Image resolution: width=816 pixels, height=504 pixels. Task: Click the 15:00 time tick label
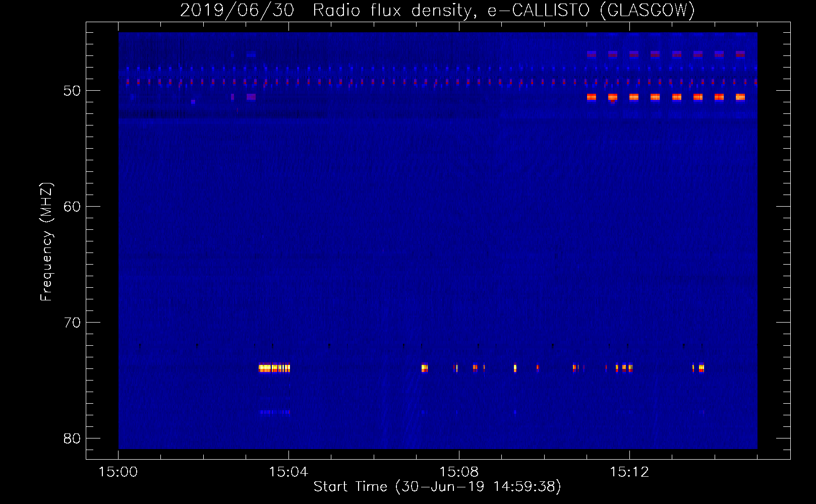tap(118, 472)
